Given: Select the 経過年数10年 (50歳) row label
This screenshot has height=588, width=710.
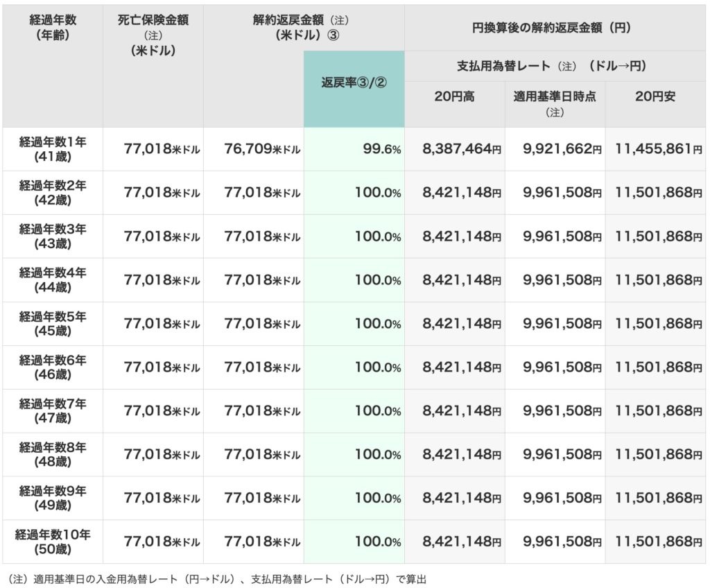Looking at the screenshot, I should point(52,542).
